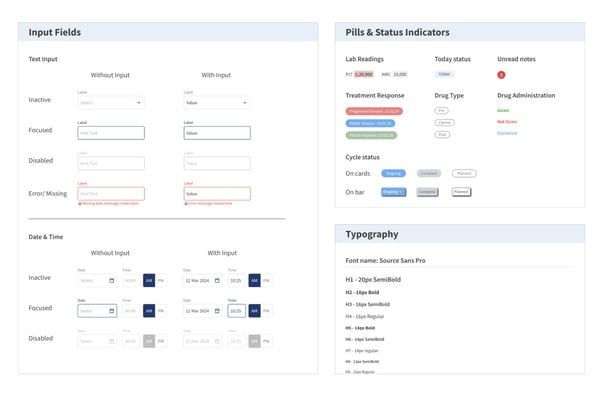Click warning icon under empty error input
Viewport: 606px width, 397px height.
point(80,203)
